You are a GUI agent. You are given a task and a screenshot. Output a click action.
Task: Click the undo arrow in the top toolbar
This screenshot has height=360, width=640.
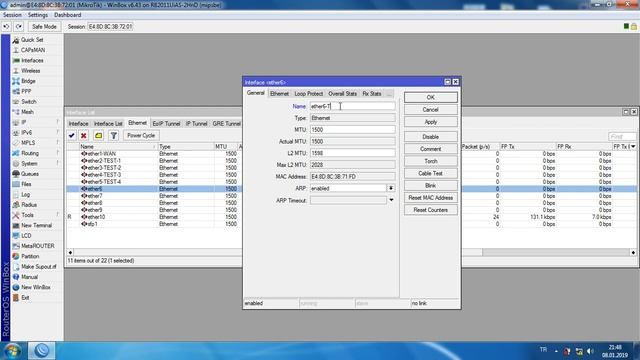click(x=6, y=27)
